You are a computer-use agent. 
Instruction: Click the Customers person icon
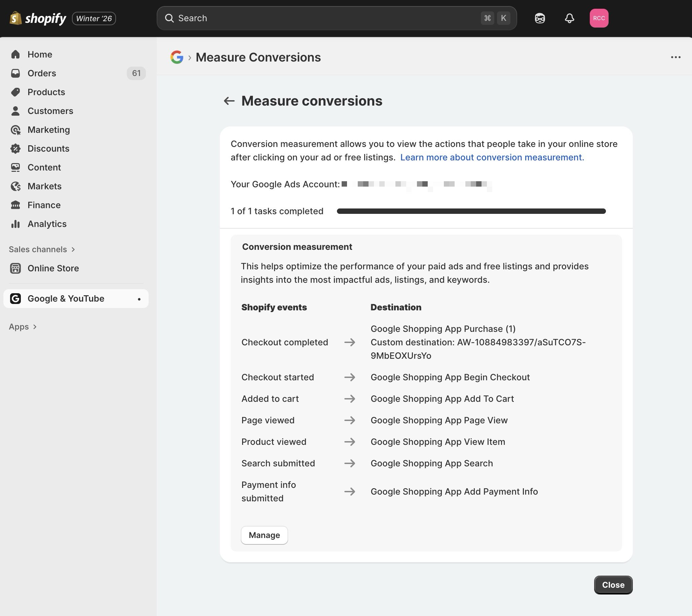coord(15,111)
